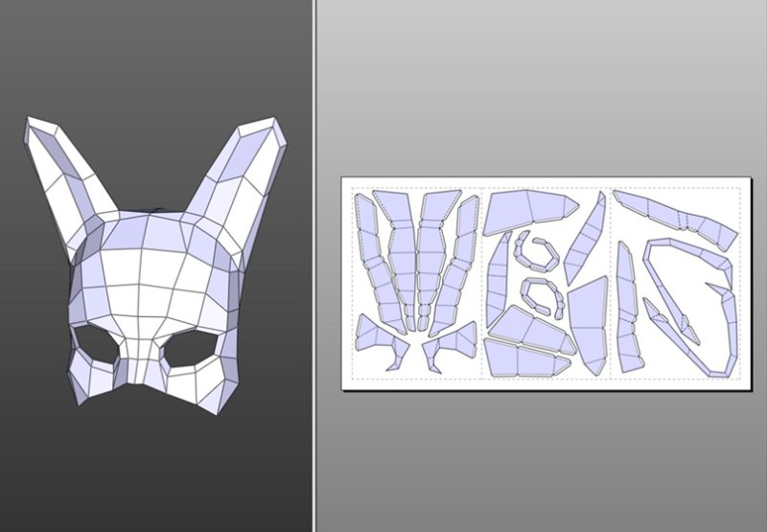
Task: Click the divider between 3D and 2D views
Action: point(314,266)
